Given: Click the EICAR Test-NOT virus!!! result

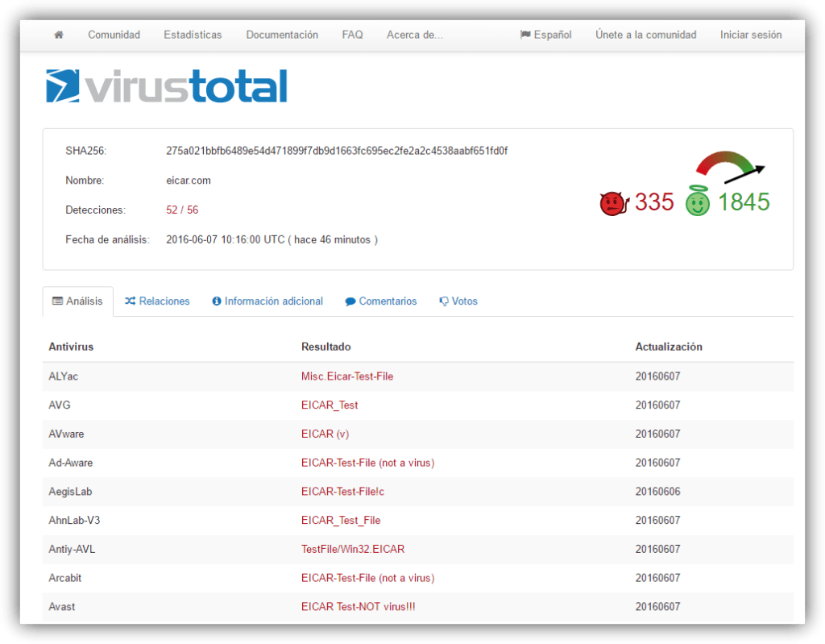Looking at the screenshot, I should click(359, 607).
